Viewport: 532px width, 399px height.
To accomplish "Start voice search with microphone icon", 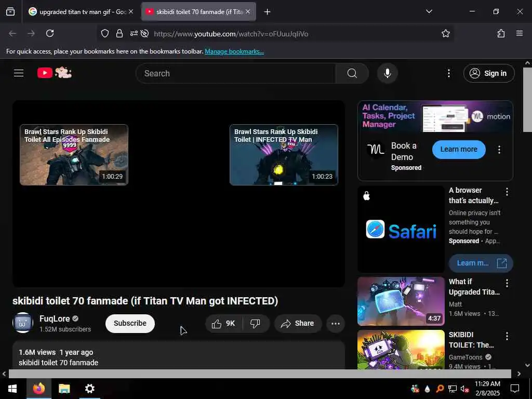I will pos(387,73).
